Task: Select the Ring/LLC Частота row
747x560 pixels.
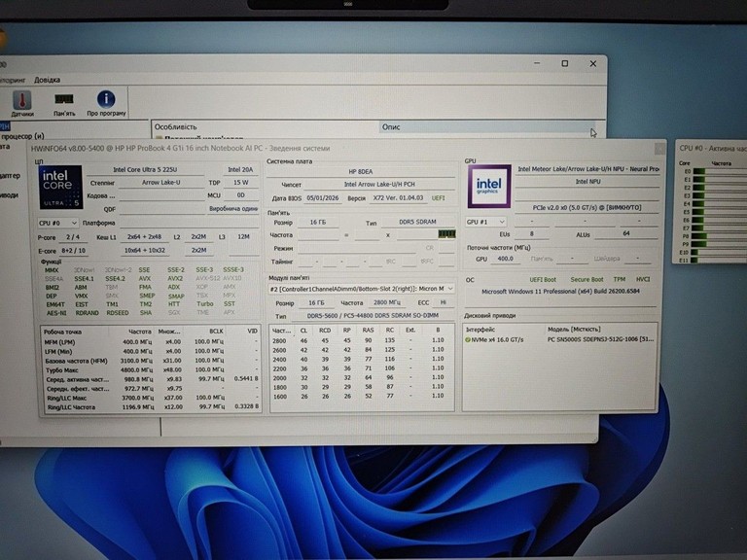Action: point(151,407)
